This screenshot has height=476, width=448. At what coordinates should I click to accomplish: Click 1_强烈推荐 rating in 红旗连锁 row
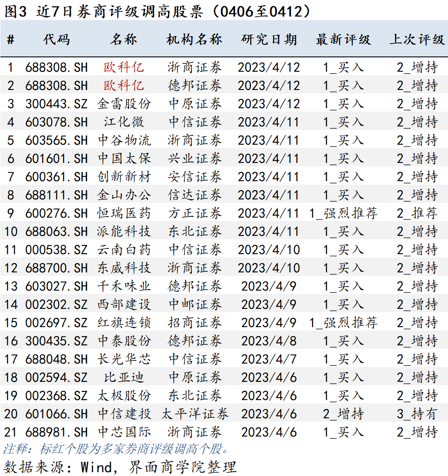point(343,323)
